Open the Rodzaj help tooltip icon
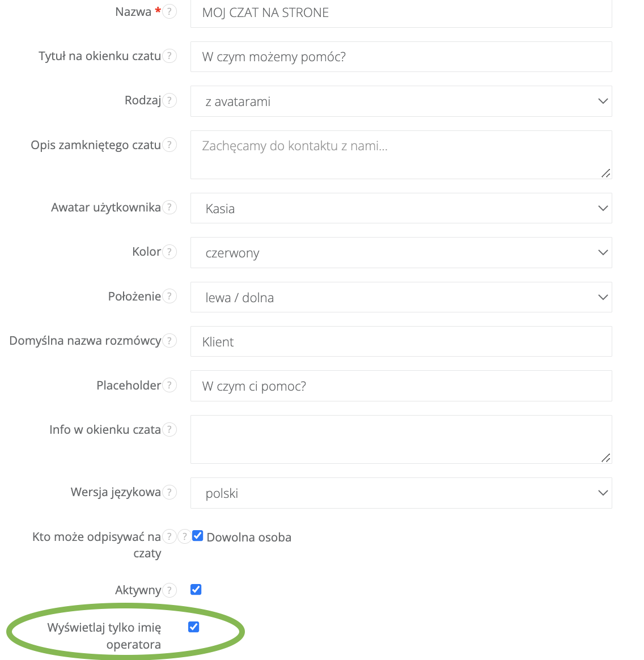The height and width of the screenshot is (660, 644). [x=169, y=100]
